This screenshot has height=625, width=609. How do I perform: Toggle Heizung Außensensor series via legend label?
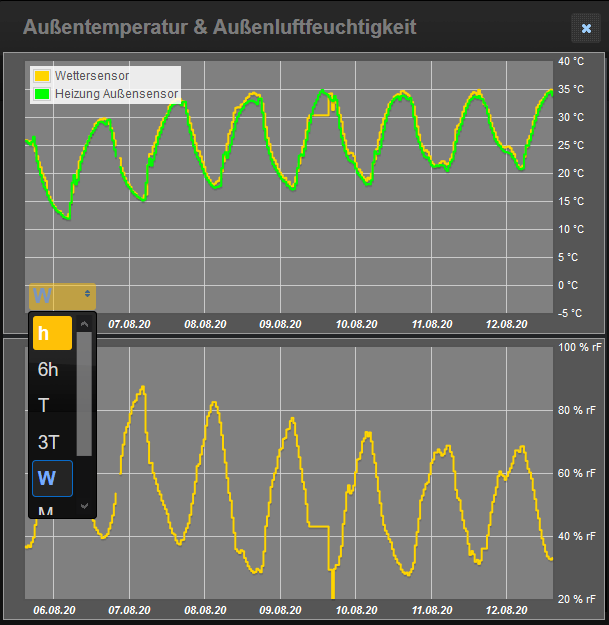coord(116,94)
